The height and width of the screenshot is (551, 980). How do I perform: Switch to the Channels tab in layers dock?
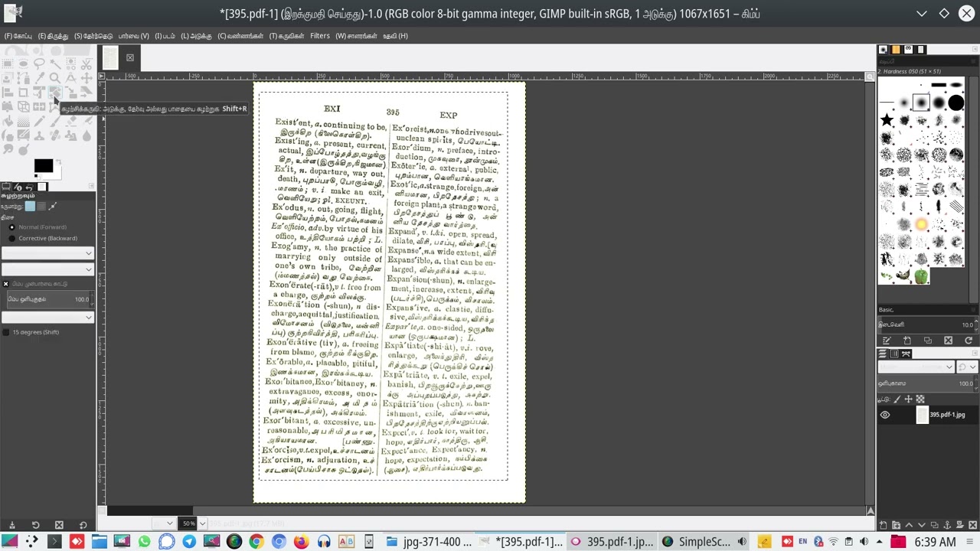point(894,354)
